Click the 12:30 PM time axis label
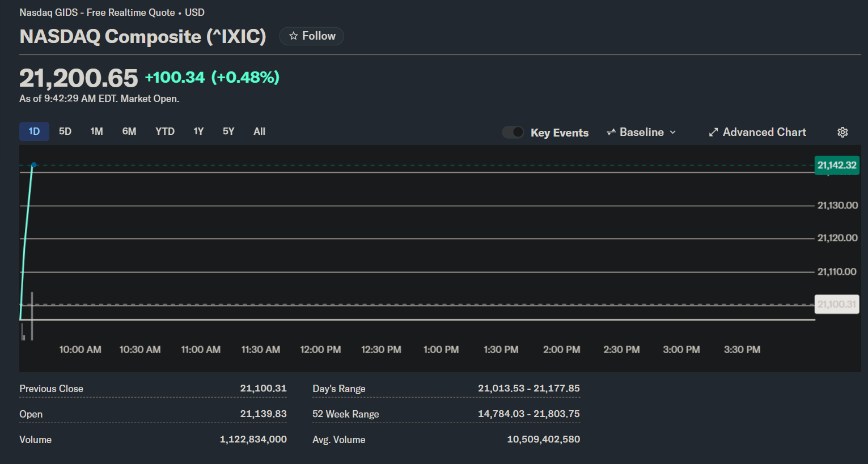 [x=382, y=350]
